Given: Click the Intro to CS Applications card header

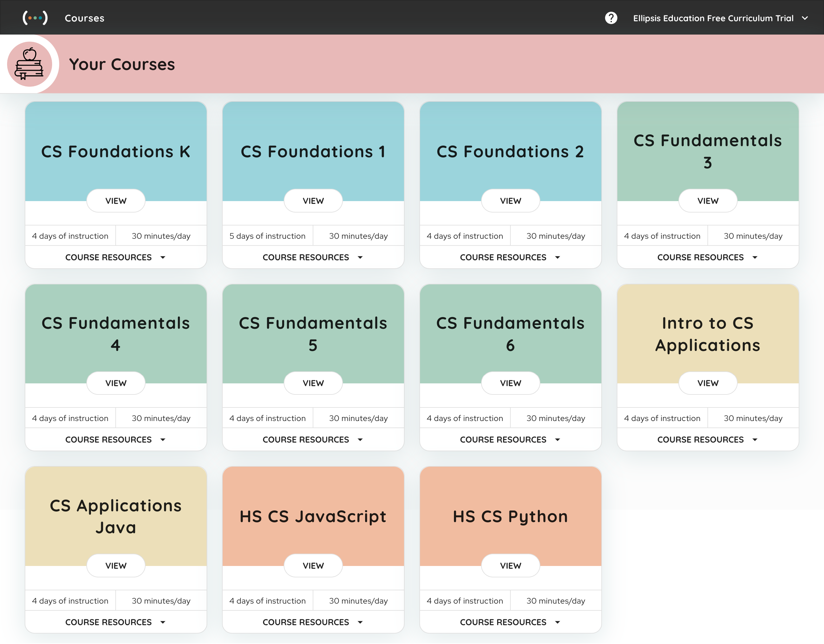Looking at the screenshot, I should tap(707, 334).
